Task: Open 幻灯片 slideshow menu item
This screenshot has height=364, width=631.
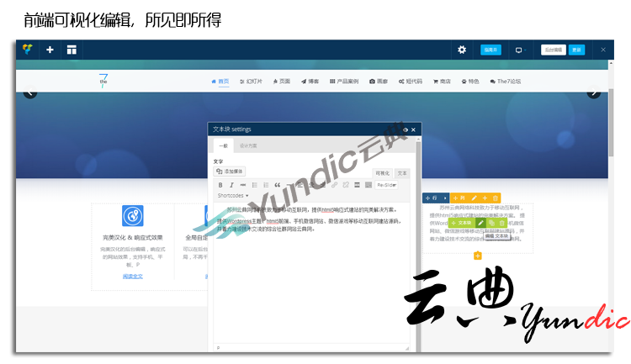Action: (251, 82)
